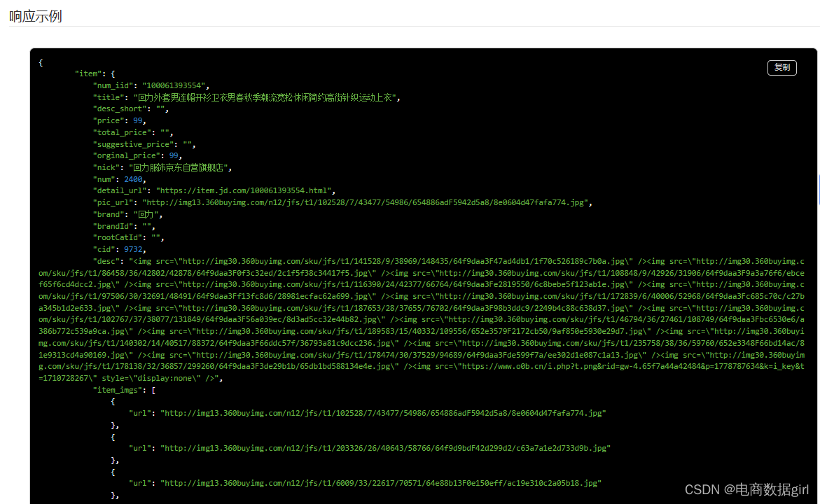Viewport: 820px width, 504px height.
Task: Click the "item_imgs": [ line
Action: pyautogui.click(x=124, y=390)
